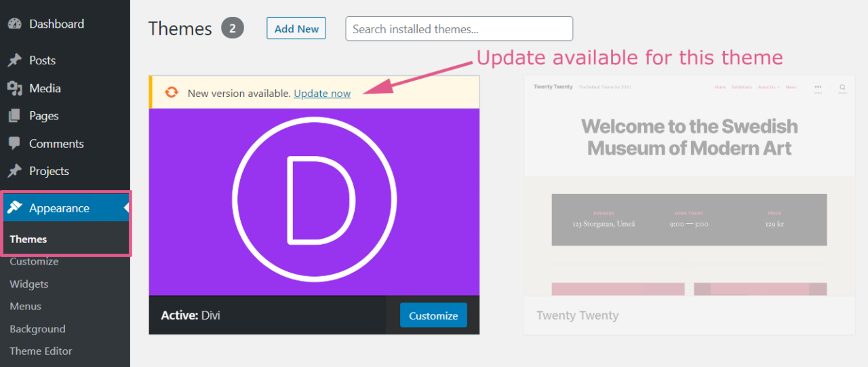
Task: Click the Update now link
Action: point(322,93)
